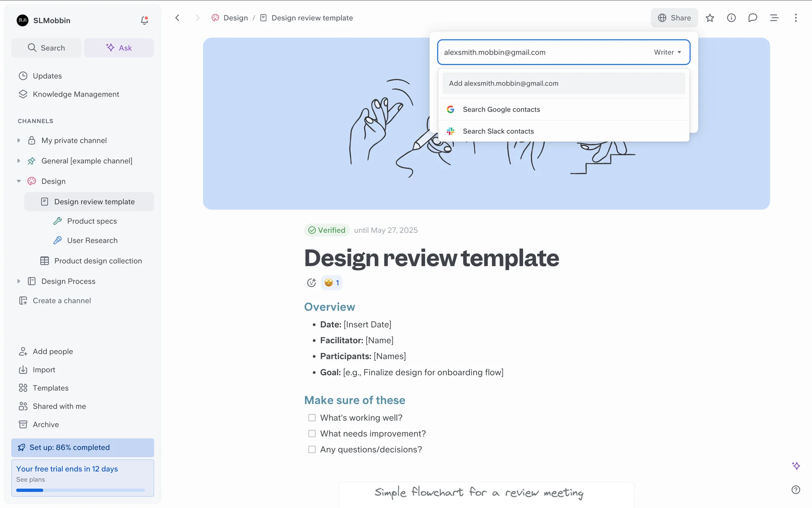Click the See plans link
The height and width of the screenshot is (508, 812).
pos(30,479)
